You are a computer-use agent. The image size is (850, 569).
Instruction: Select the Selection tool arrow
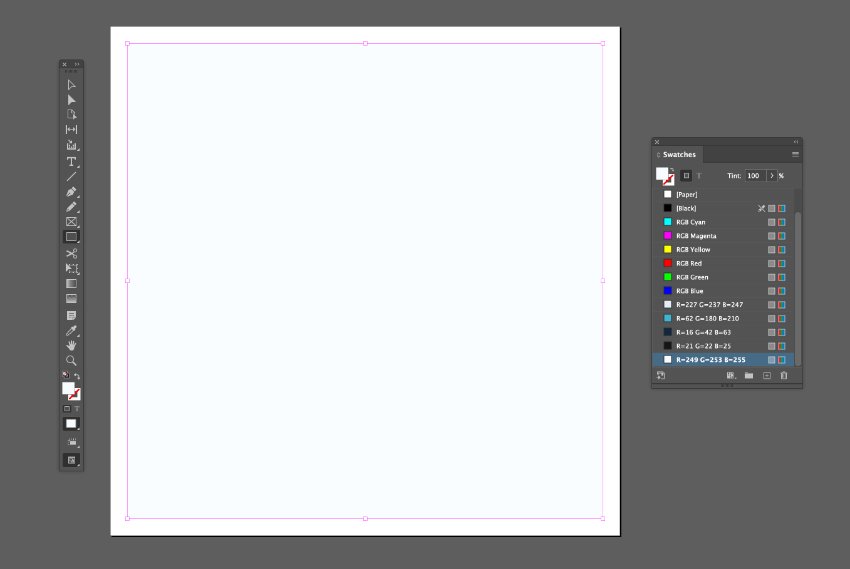point(71,85)
